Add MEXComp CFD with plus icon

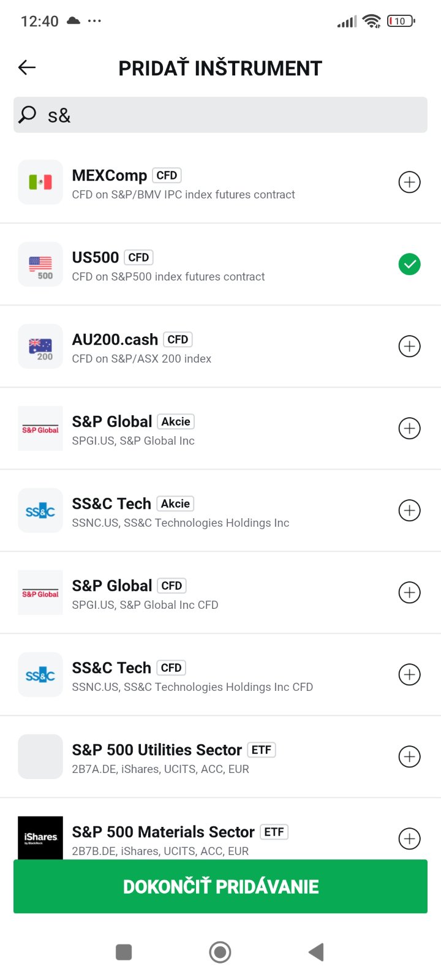click(x=409, y=182)
